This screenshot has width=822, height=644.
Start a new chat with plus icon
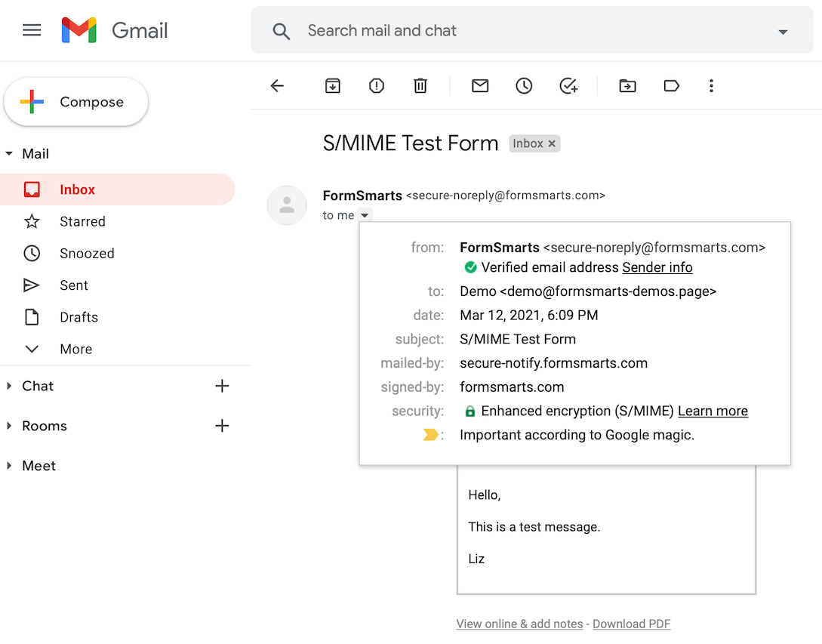[x=222, y=386]
